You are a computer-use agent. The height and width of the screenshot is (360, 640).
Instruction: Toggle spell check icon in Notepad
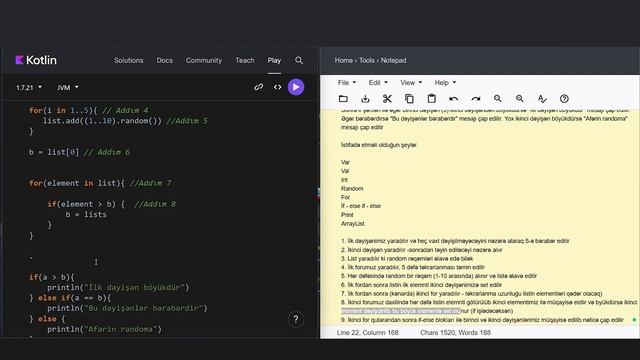click(542, 98)
